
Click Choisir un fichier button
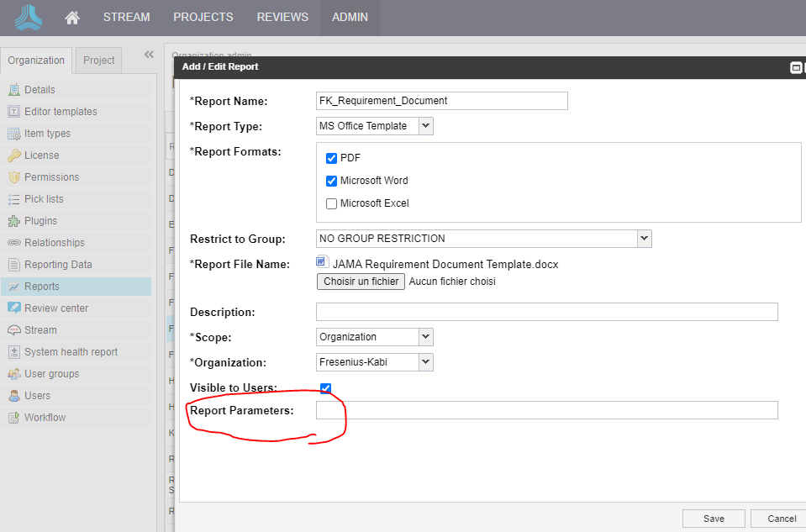pyautogui.click(x=361, y=282)
